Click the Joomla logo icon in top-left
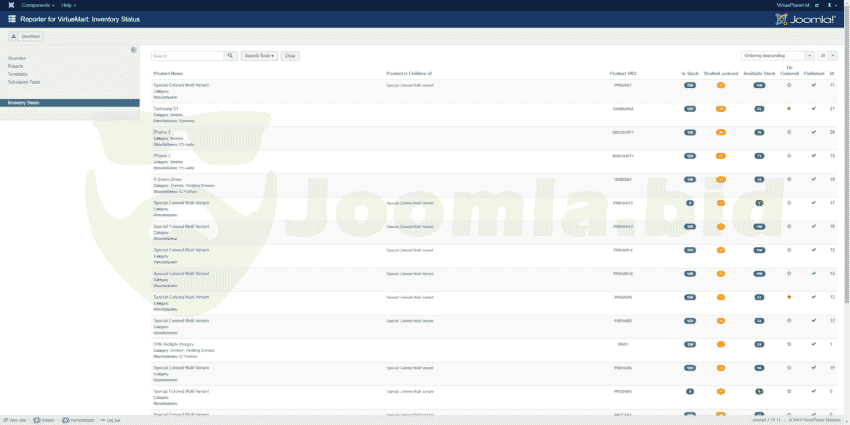This screenshot has width=850, height=425. (x=11, y=5)
